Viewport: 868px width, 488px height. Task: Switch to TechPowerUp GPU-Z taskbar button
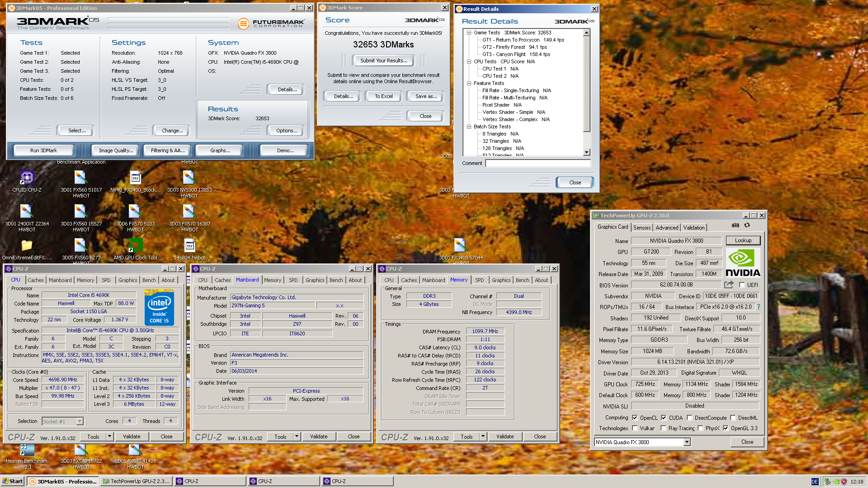click(136, 481)
